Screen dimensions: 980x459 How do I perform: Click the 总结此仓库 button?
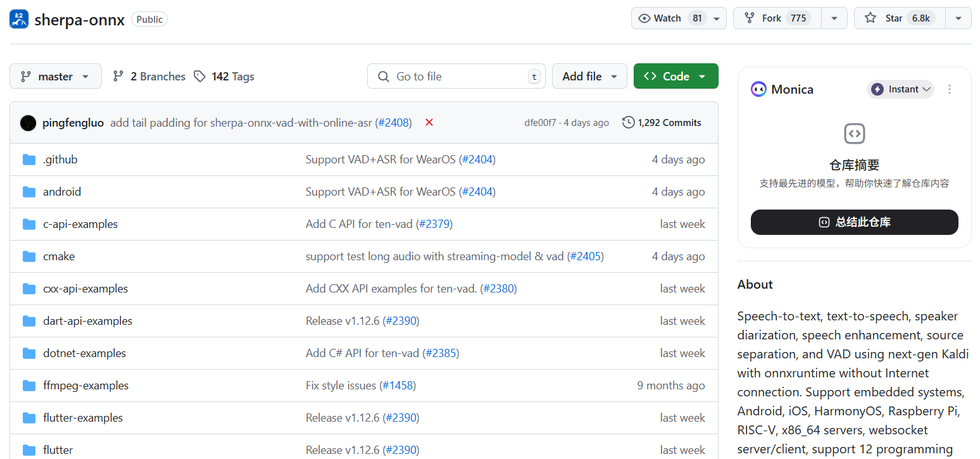(855, 222)
